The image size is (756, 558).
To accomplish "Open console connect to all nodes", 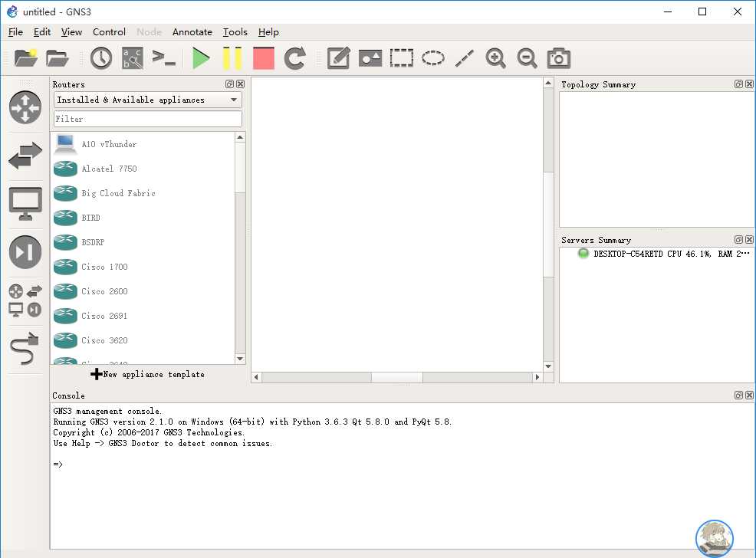I will [x=164, y=58].
